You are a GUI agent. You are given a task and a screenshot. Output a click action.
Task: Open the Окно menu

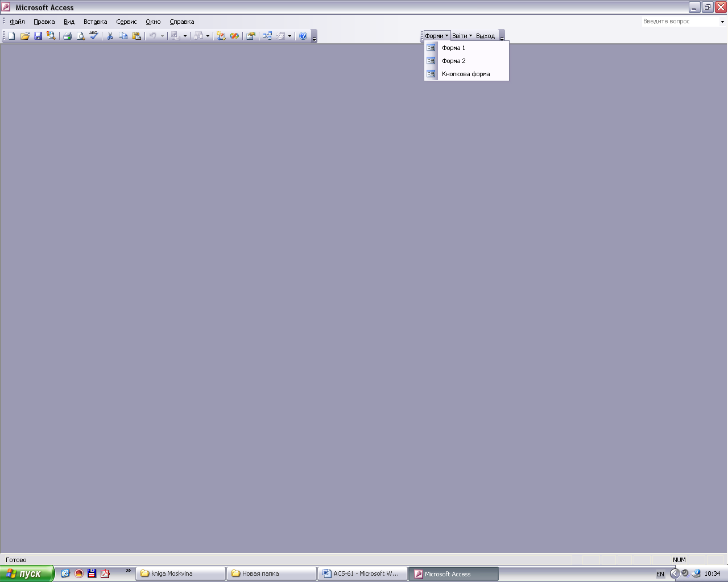(x=153, y=22)
